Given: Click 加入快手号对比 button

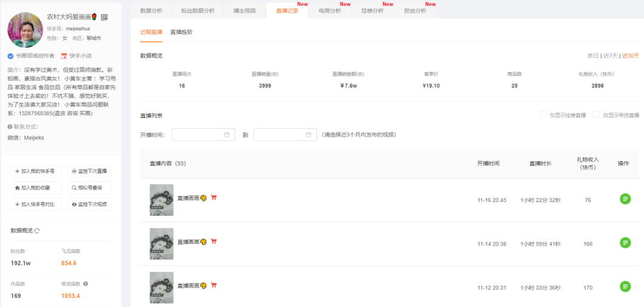Looking at the screenshot, I should pos(36,204).
